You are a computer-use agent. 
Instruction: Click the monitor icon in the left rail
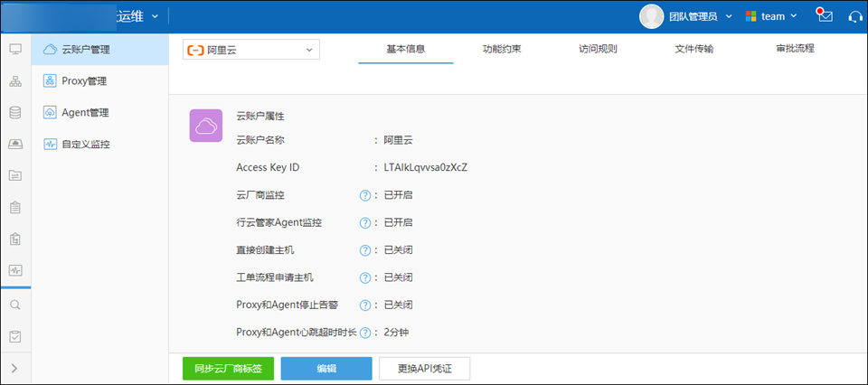15,50
